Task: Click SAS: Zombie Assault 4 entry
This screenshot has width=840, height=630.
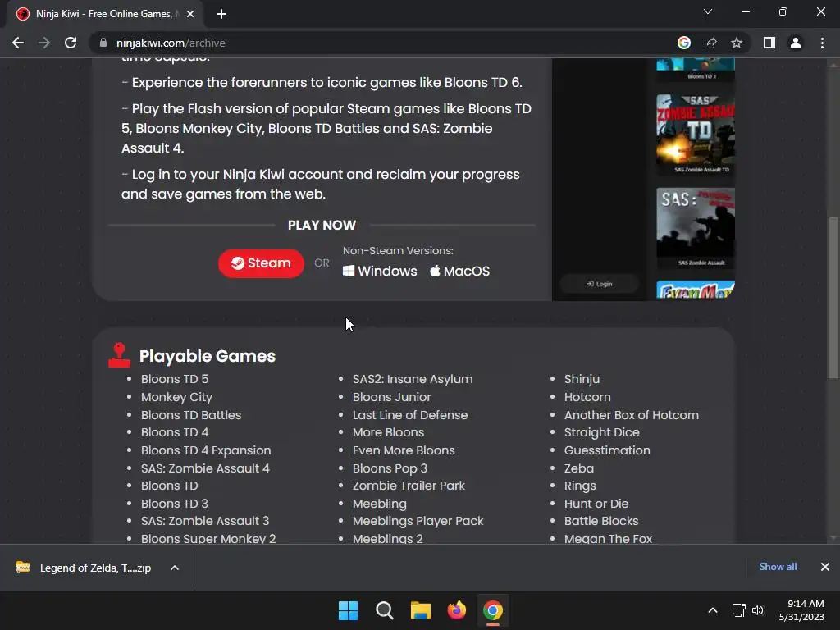Action: click(x=205, y=468)
